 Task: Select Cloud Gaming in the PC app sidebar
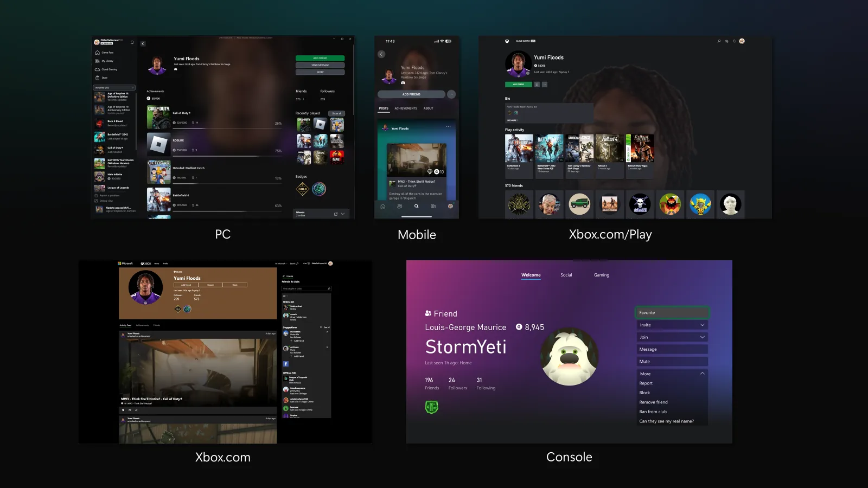tap(106, 69)
